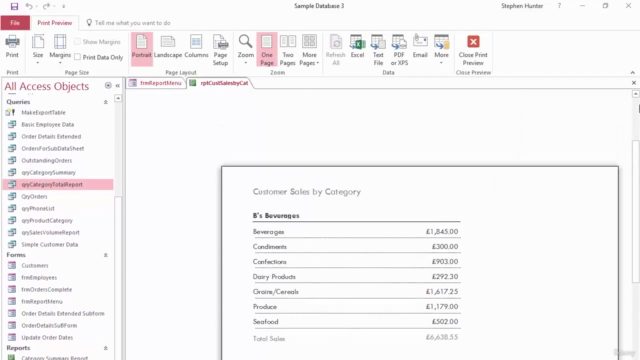Click the preview vertical scrollbar up arrow
The height and width of the screenshot is (360, 640).
pos(636,94)
